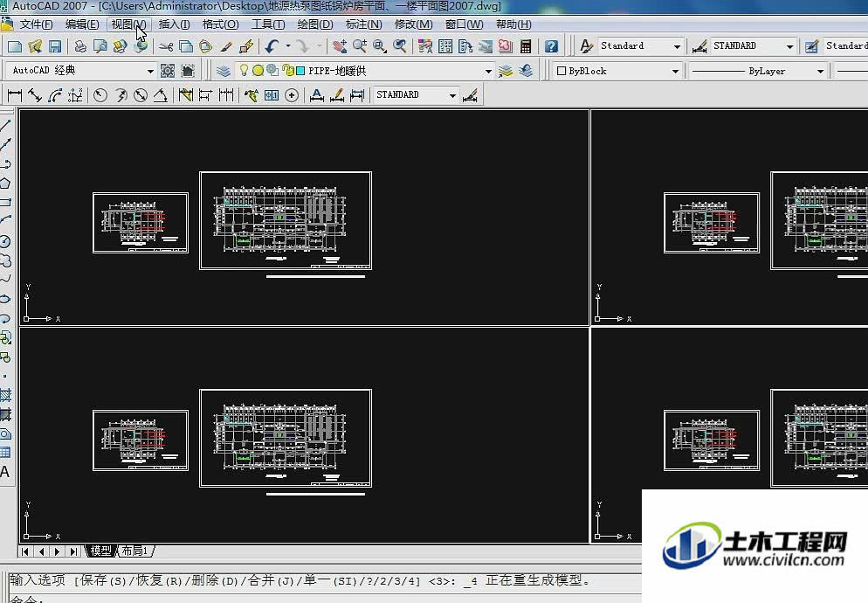868x603 pixels.
Task: Click the Zoom Previous icon
Action: click(x=400, y=46)
